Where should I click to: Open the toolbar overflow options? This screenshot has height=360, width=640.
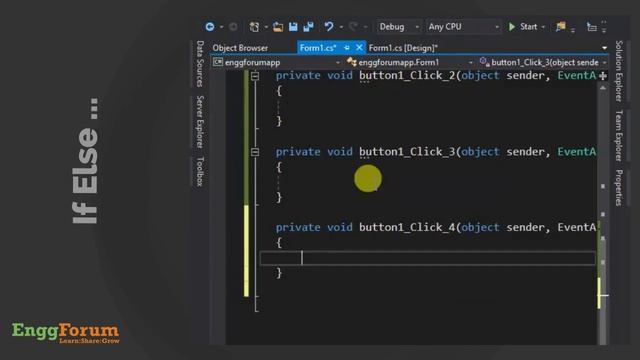point(604,27)
